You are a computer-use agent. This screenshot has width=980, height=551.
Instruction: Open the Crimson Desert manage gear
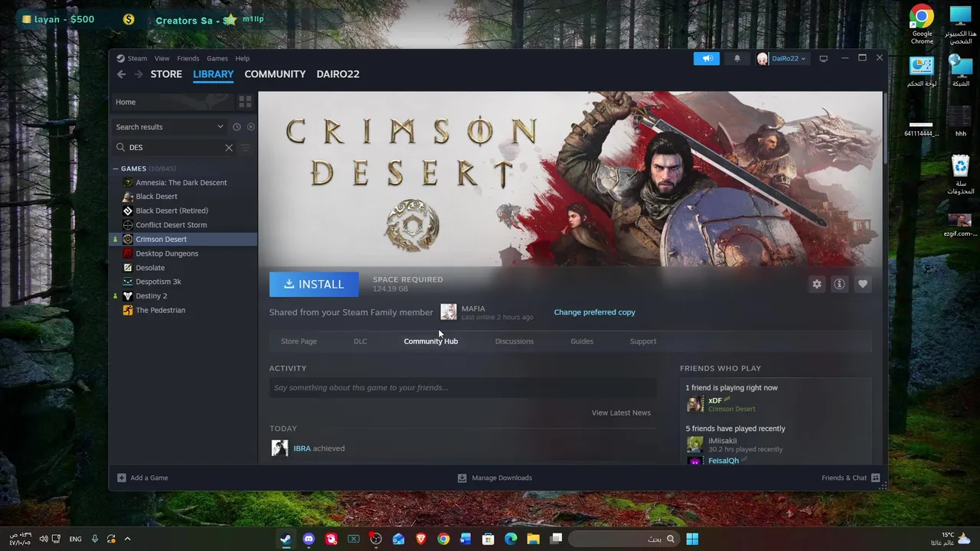817,284
